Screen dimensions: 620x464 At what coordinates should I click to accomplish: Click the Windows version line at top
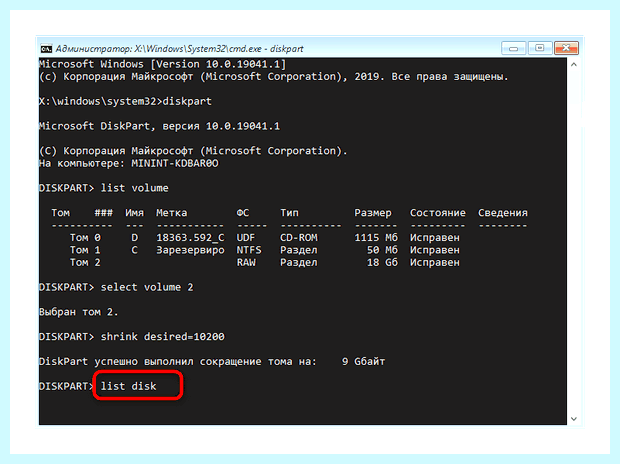pyautogui.click(x=163, y=64)
